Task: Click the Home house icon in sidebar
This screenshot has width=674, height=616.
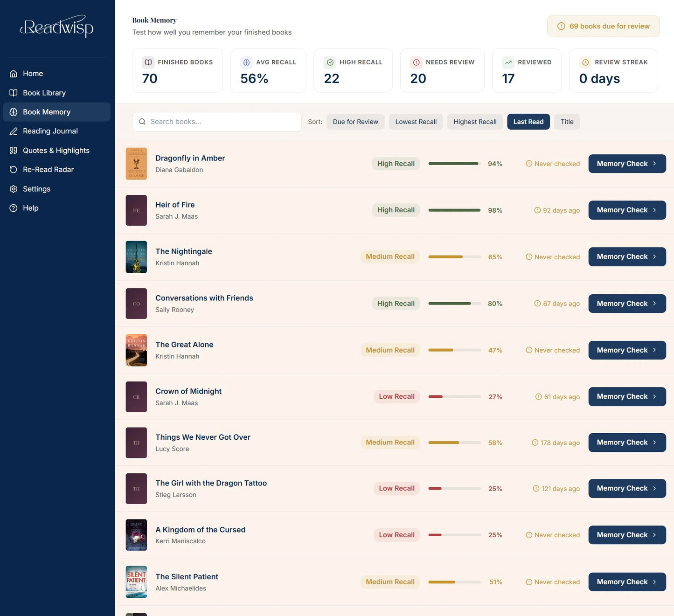Action: coord(14,74)
